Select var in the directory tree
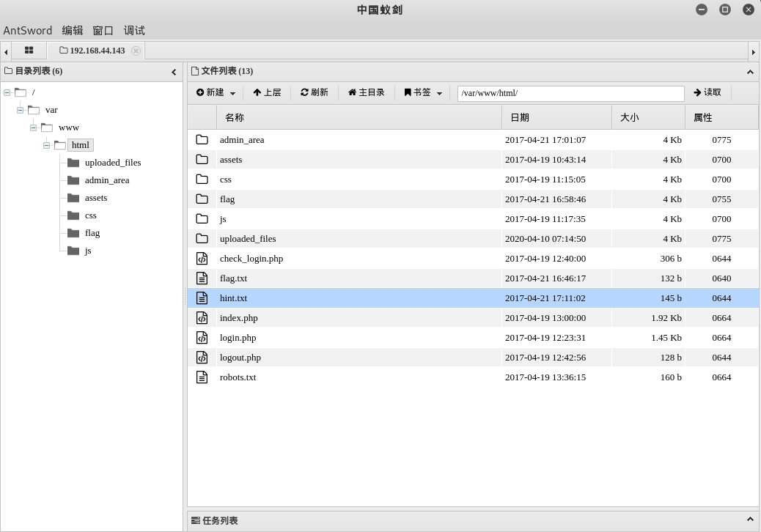The height and width of the screenshot is (532, 761). click(x=51, y=110)
